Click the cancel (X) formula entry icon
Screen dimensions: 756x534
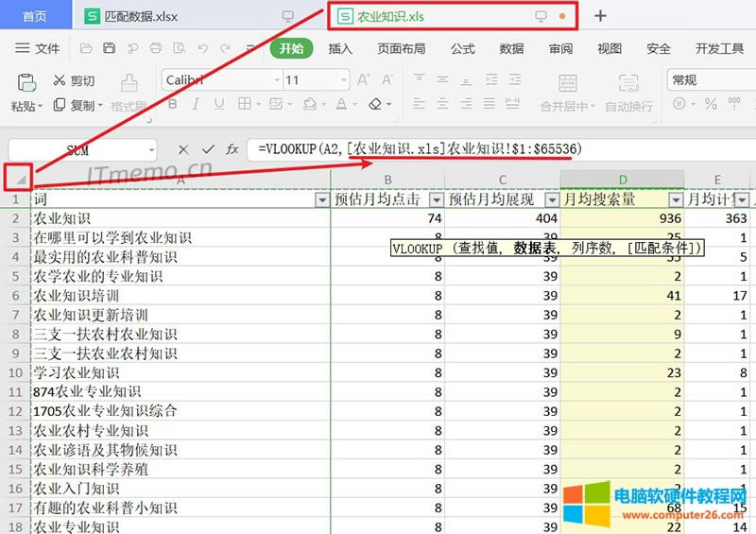[x=183, y=149]
